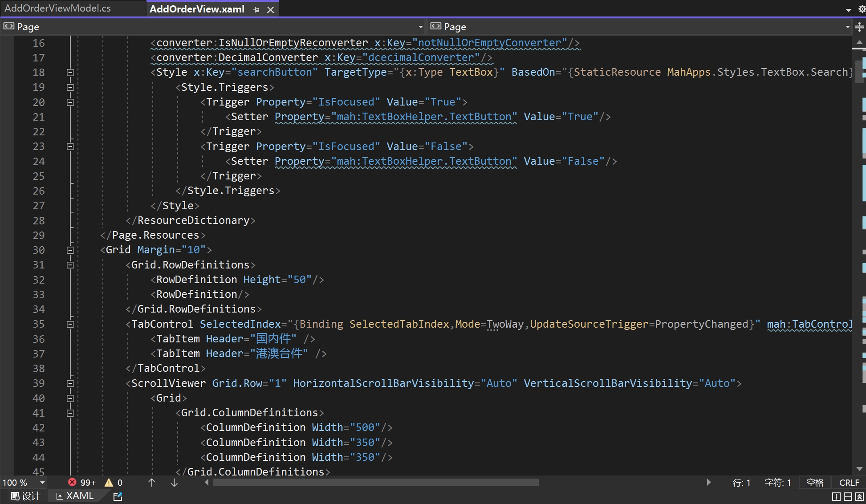
Task: Click the searchButton key text on line 18
Action: (x=275, y=72)
